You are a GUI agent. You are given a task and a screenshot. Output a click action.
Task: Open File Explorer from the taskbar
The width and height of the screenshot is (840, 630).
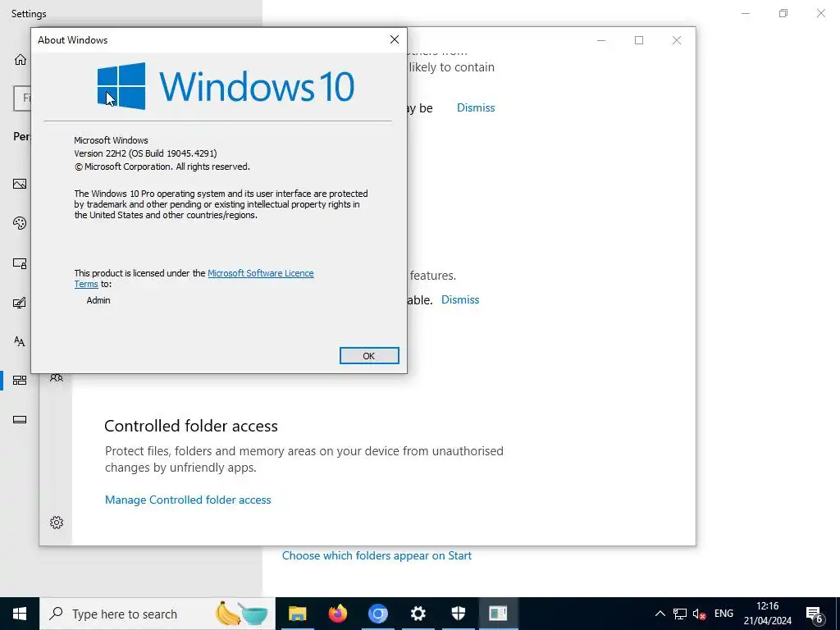[297, 614]
